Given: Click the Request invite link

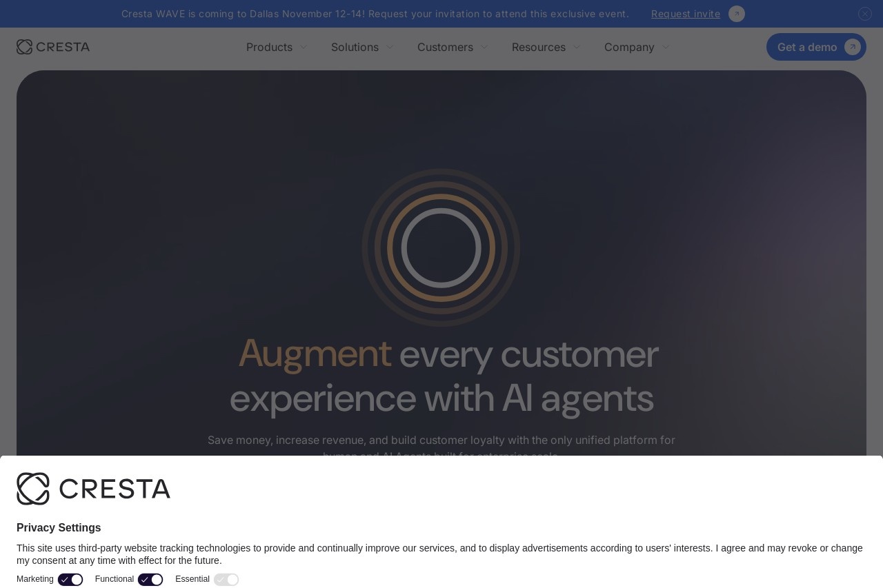Looking at the screenshot, I should [x=686, y=14].
